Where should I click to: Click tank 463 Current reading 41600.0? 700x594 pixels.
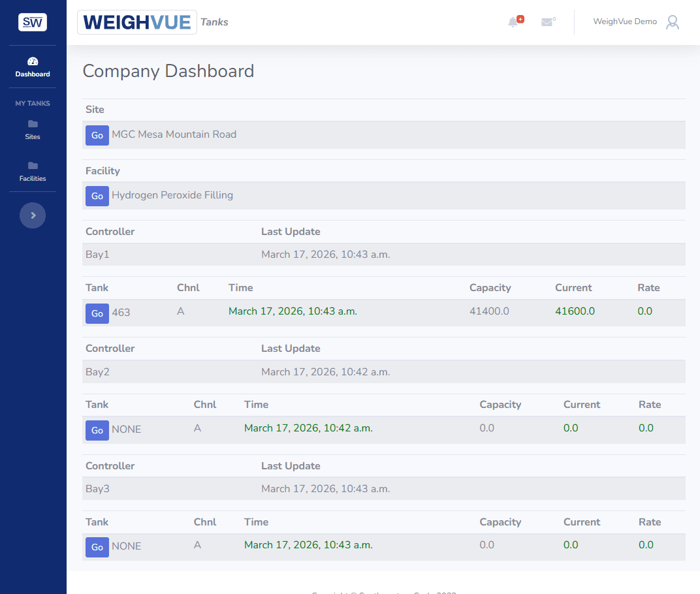pos(575,311)
